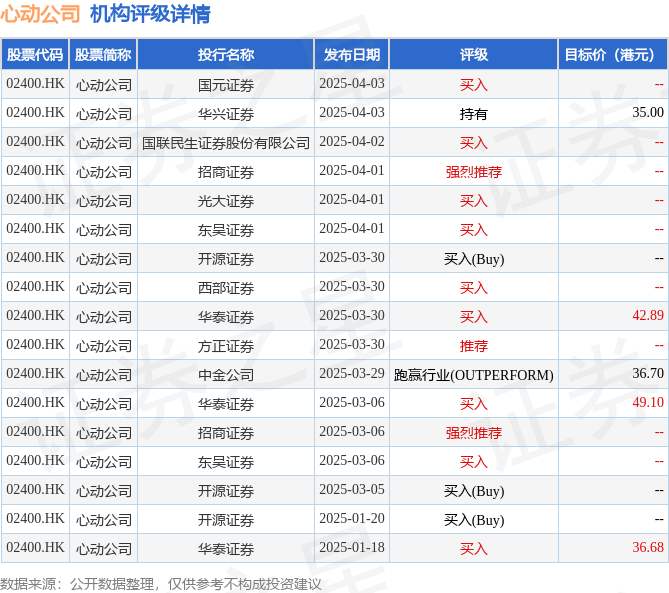Click 东吴证券 in the 2025-03-06 row
The image size is (669, 593).
(x=226, y=462)
